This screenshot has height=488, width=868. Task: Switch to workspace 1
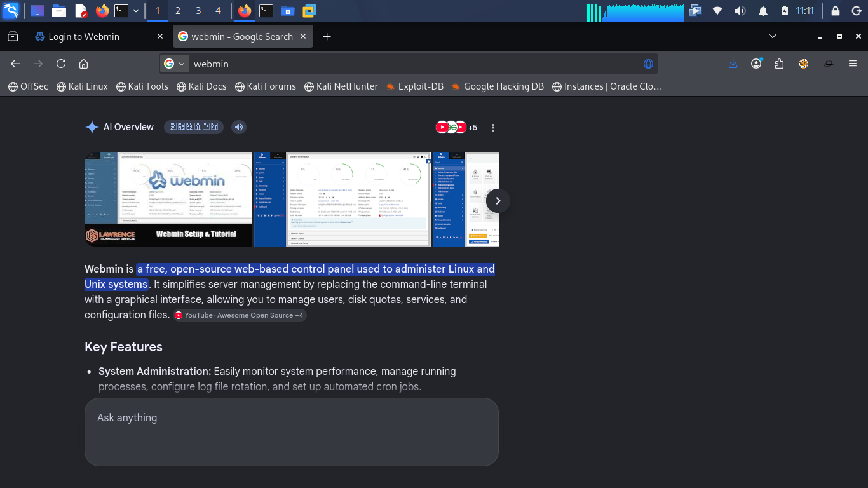158,11
